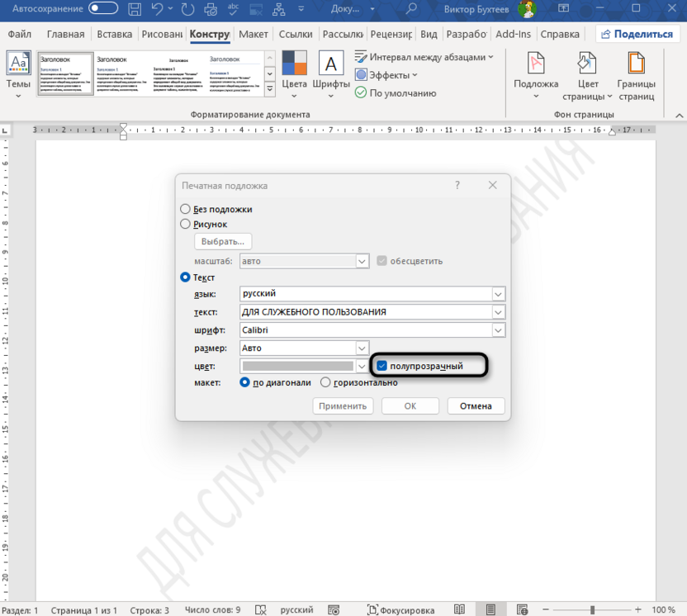Expand the 'масштаб' scale dropdown

point(362,261)
